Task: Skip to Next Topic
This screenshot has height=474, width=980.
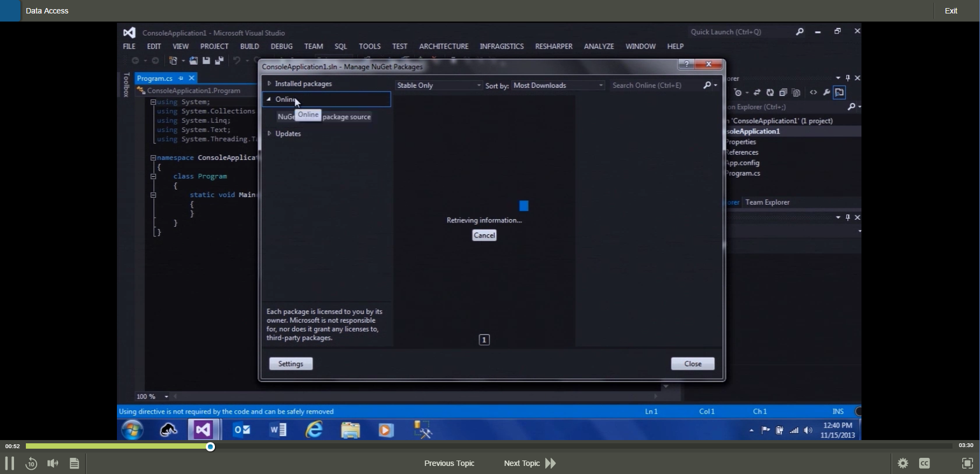Action: coord(530,463)
